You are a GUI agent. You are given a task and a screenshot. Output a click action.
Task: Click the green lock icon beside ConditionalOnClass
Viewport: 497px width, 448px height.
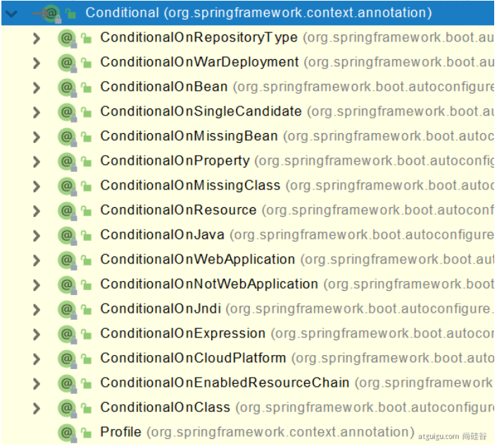(86, 409)
